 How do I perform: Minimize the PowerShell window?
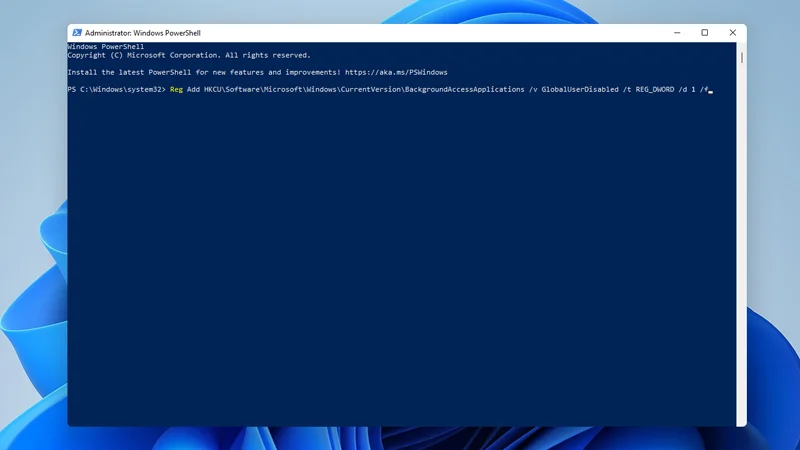pos(677,33)
